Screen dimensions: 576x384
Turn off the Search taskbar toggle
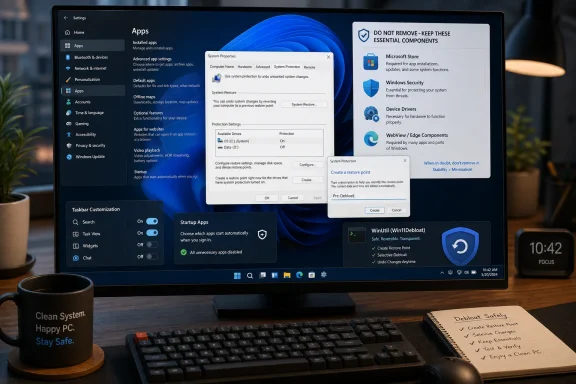coord(152,221)
